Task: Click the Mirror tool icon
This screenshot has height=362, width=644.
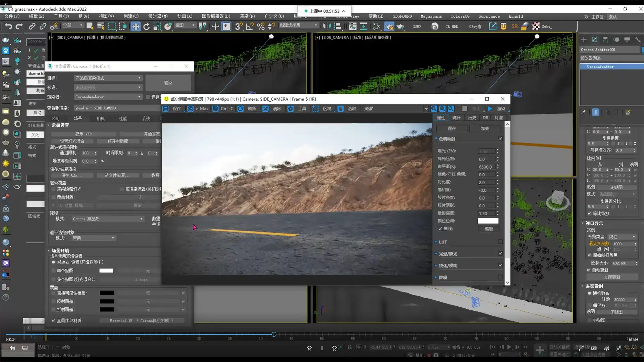Action: pos(327,26)
